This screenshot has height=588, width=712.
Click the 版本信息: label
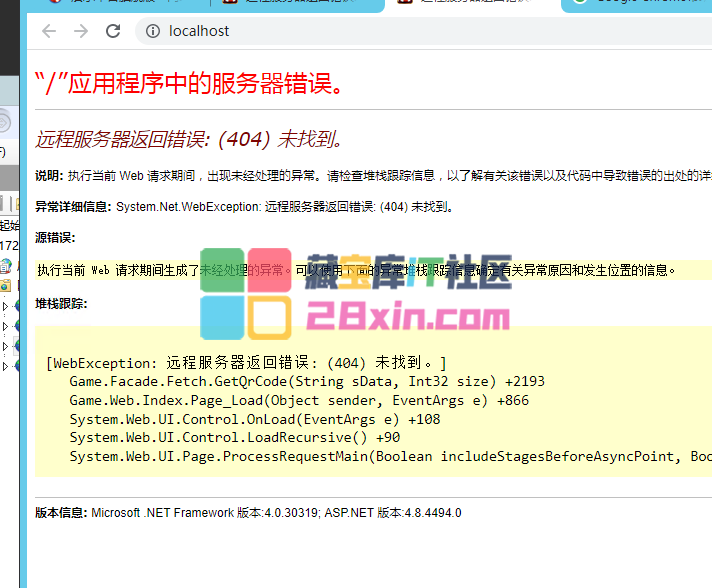61,513
